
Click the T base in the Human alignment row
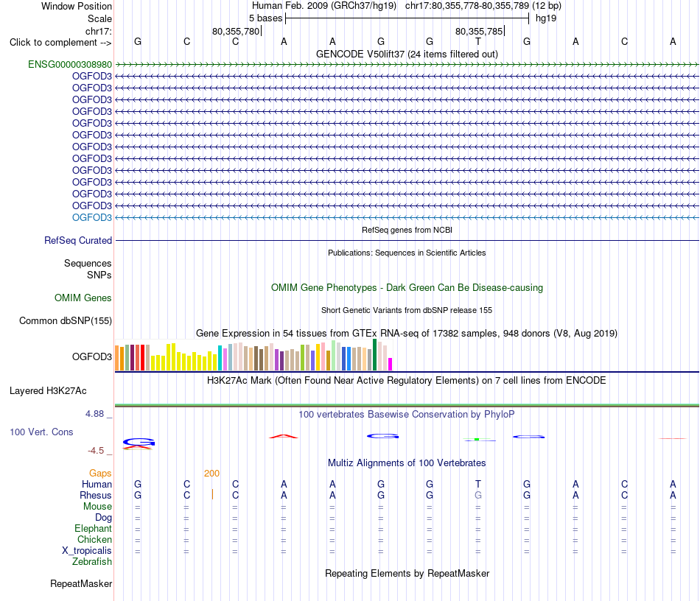pos(478,484)
